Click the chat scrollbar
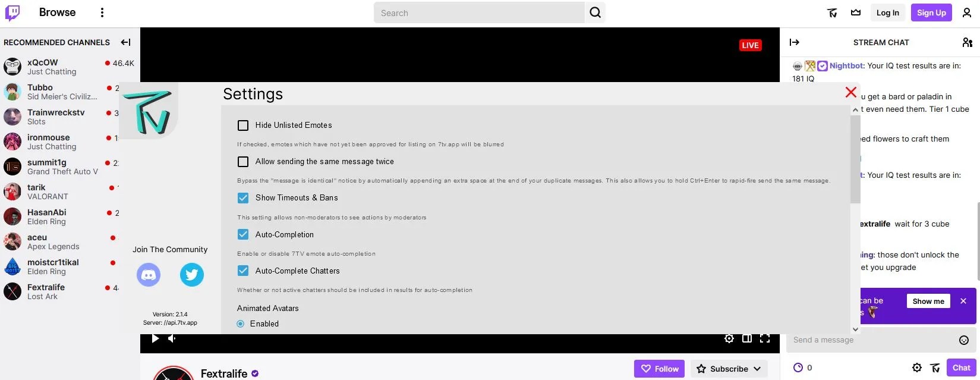This screenshot has height=380, width=980. click(x=978, y=241)
